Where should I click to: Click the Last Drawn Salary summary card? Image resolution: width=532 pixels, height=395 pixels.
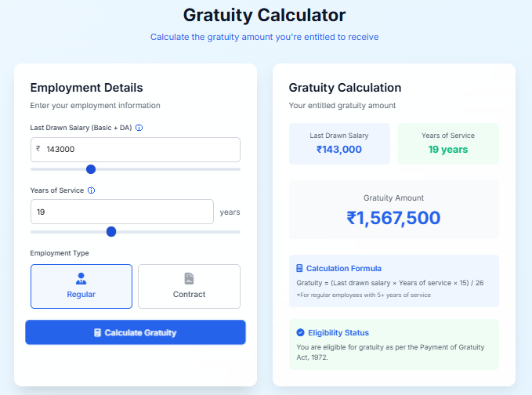point(339,143)
